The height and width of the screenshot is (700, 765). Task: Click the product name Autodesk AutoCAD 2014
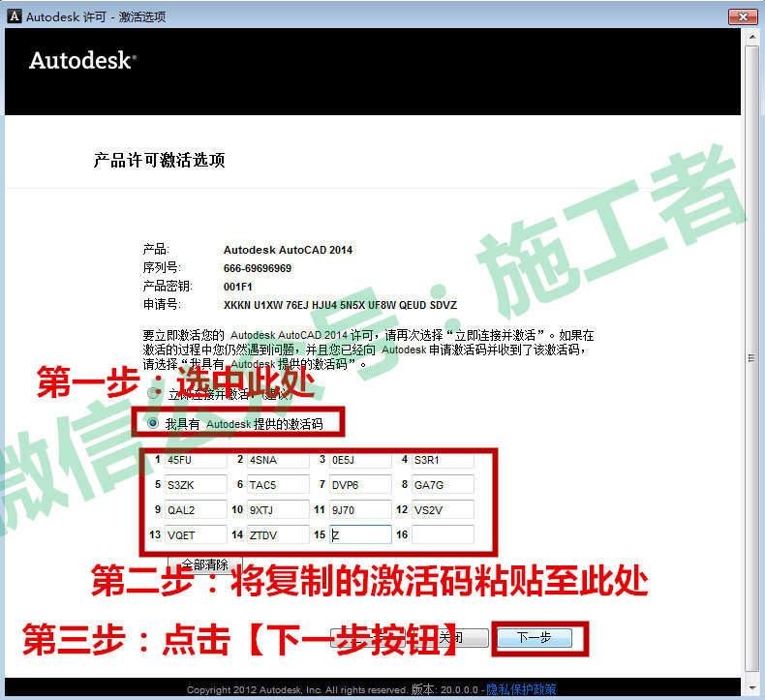click(x=288, y=250)
